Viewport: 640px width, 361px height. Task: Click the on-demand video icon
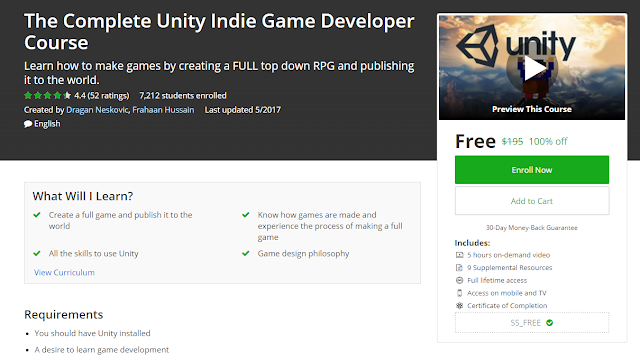coord(460,255)
